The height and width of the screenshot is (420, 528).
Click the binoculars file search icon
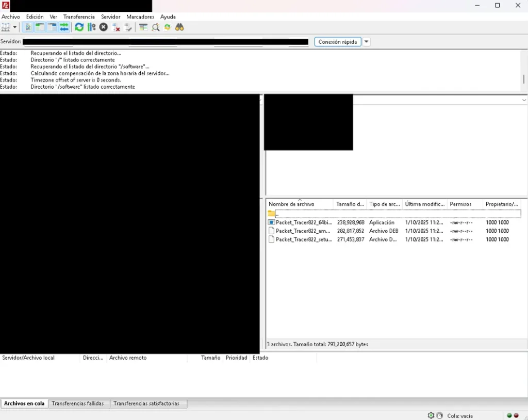pyautogui.click(x=179, y=27)
